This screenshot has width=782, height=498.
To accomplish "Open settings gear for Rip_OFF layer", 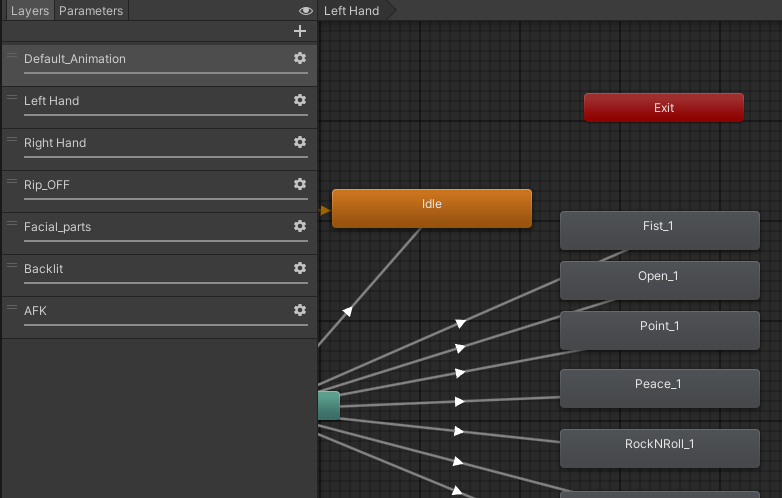I will point(300,184).
